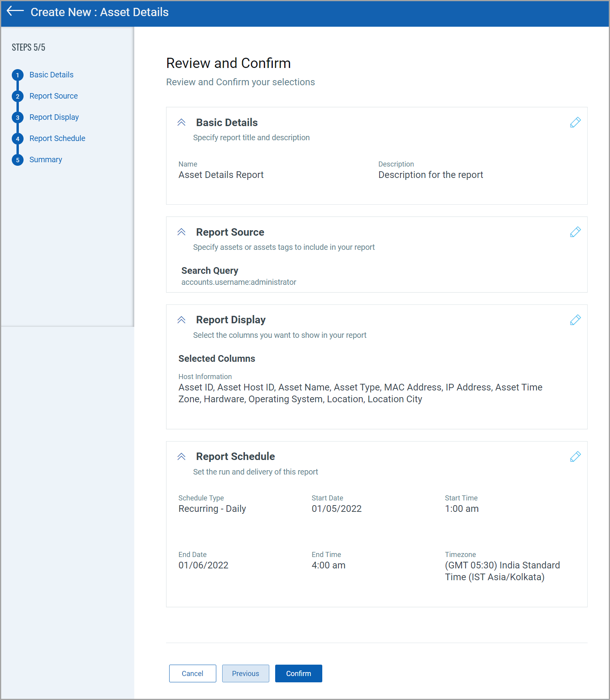Edit Report Schedule with pencil icon
The width and height of the screenshot is (610, 700).
click(x=575, y=457)
